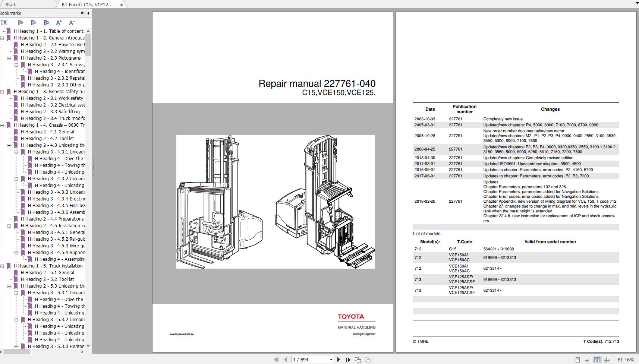Image resolution: width=639 pixels, height=364 pixels.
Task: Open bookmark '3.1 Work safety'
Action: [52, 98]
